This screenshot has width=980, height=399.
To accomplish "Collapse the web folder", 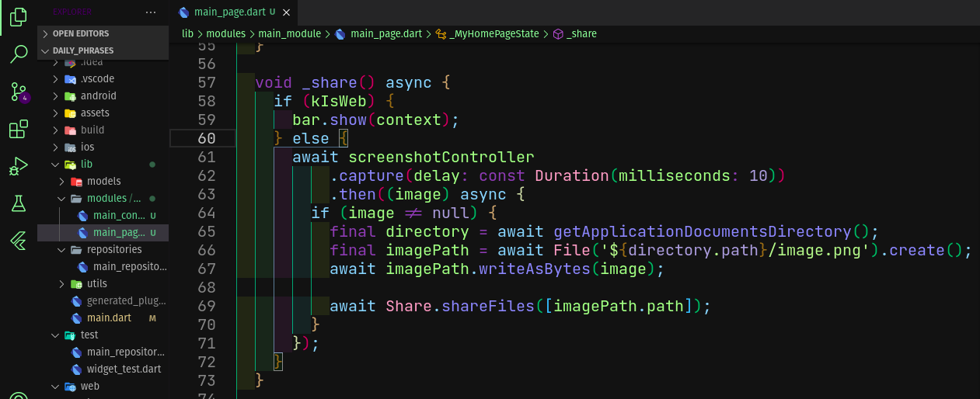I will 103,386.
